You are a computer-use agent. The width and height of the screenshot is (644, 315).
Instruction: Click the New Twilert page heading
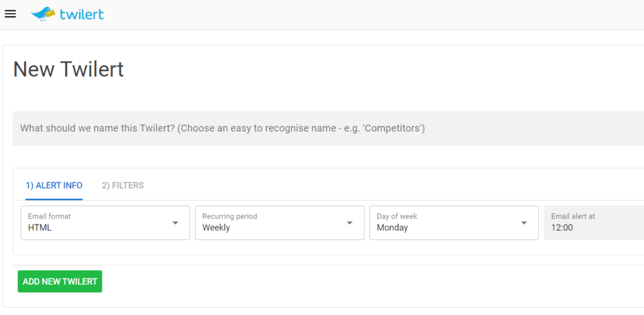pyautogui.click(x=69, y=69)
